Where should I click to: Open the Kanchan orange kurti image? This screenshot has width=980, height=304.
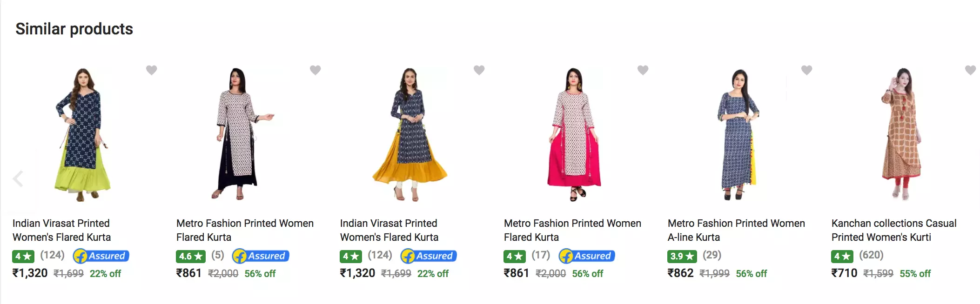coord(901,135)
